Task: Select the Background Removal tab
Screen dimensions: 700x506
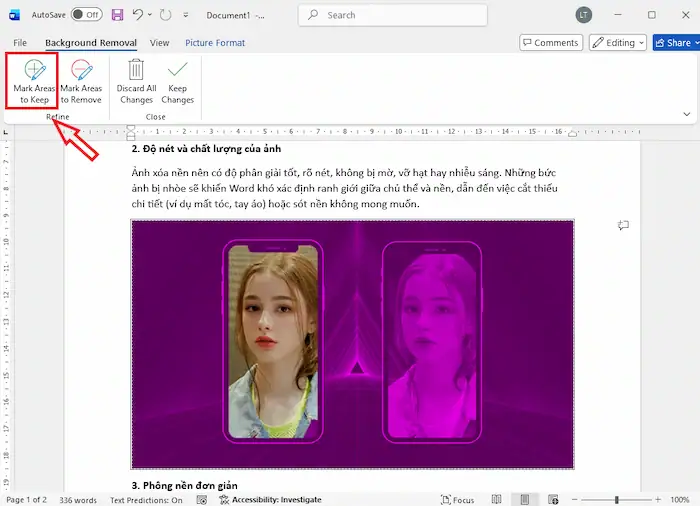Action: click(x=91, y=43)
